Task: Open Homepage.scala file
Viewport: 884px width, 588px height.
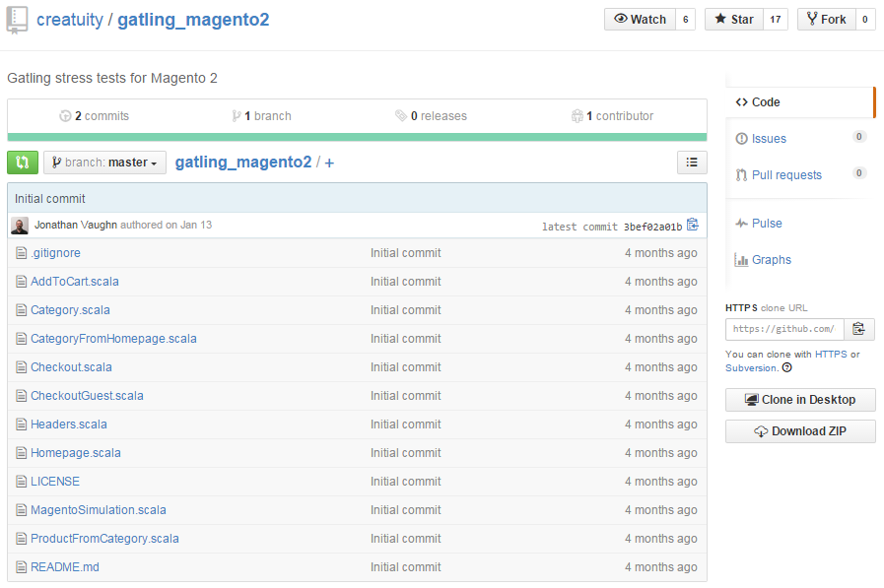Action: 76,453
